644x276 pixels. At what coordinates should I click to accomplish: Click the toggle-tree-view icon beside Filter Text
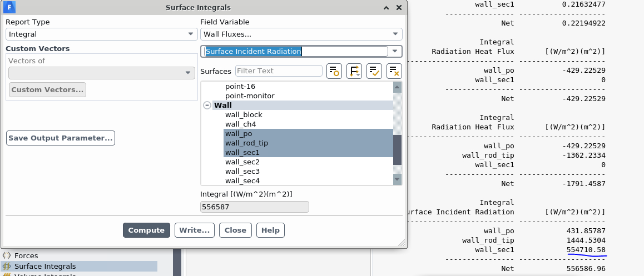[x=334, y=71]
